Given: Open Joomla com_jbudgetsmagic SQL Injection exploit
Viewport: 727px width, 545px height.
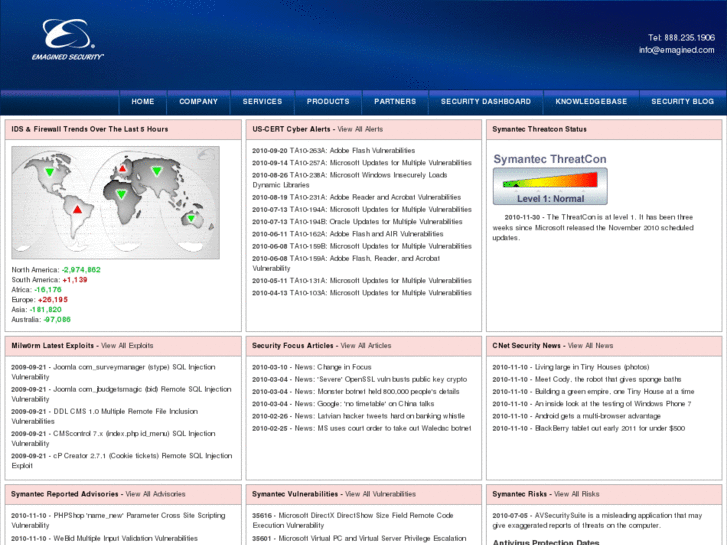Looking at the screenshot, I should (x=121, y=394).
